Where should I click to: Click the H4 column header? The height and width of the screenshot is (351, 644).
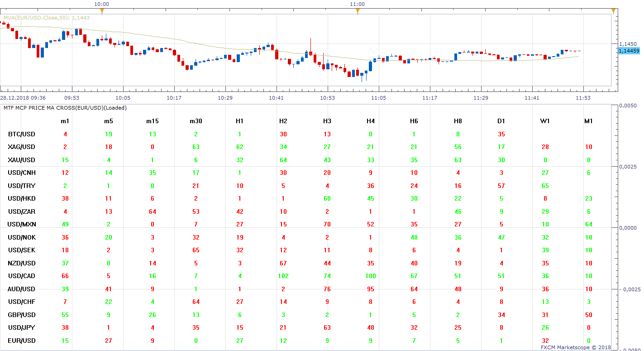371,121
